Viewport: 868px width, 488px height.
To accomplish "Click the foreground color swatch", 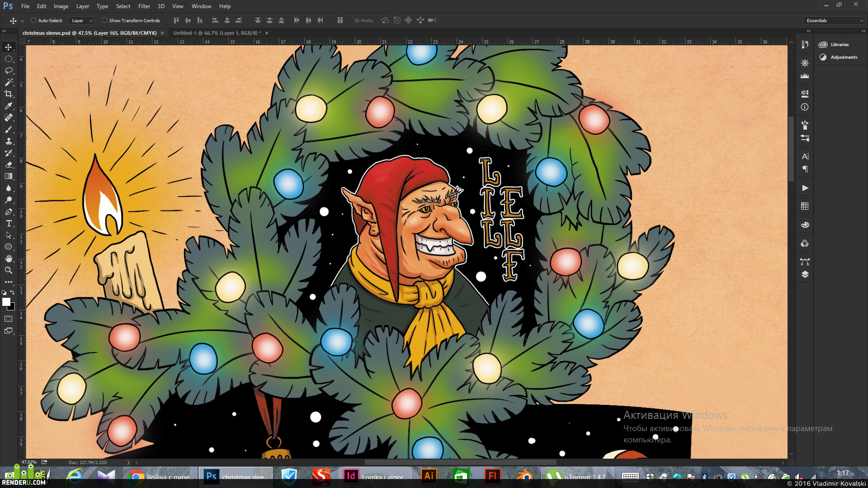I will point(6,302).
